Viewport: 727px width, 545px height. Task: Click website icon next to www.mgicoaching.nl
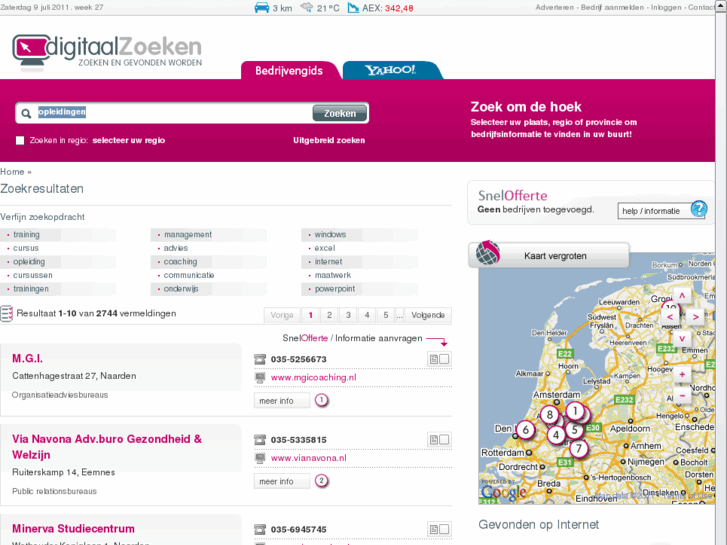pyautogui.click(x=260, y=378)
